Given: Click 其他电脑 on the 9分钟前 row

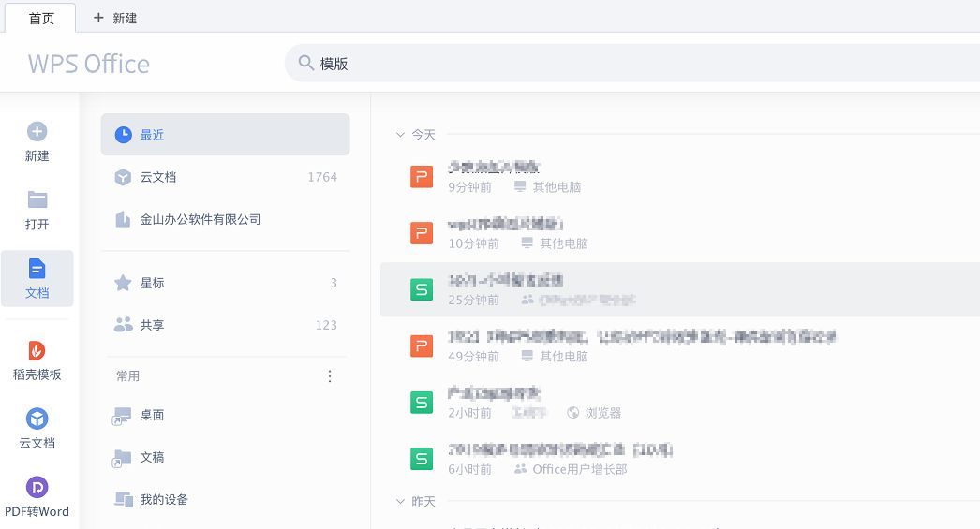Looking at the screenshot, I should 557,186.
